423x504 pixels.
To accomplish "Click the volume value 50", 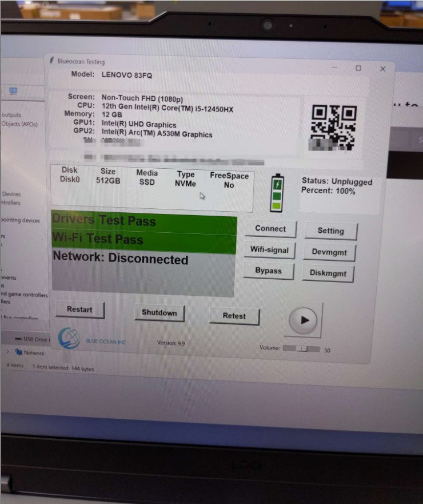I will point(327,350).
